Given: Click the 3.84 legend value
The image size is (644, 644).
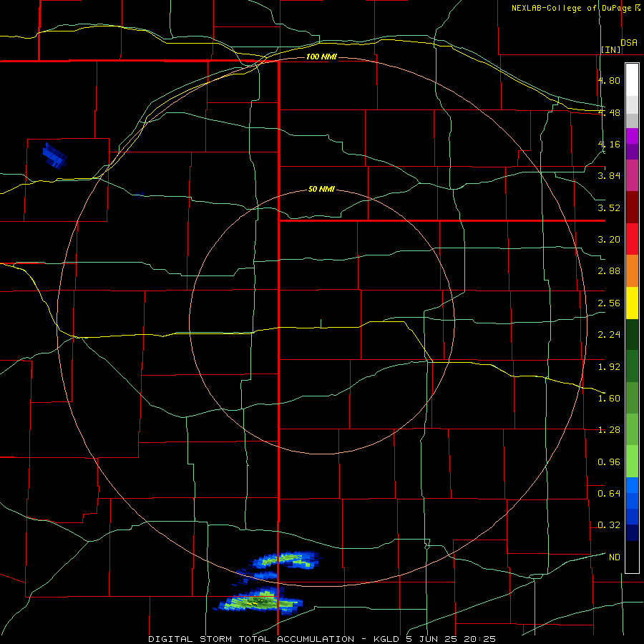Looking at the screenshot, I should [x=609, y=176].
